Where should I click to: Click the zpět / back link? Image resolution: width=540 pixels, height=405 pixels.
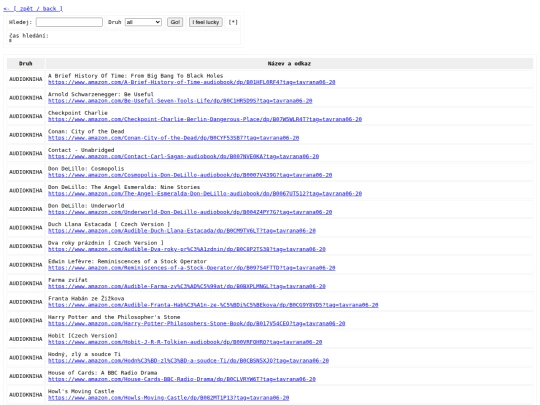click(33, 9)
